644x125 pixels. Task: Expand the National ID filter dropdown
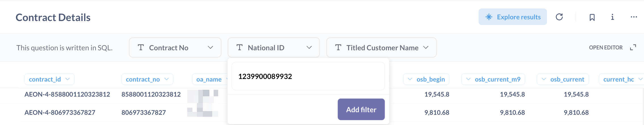click(273, 47)
